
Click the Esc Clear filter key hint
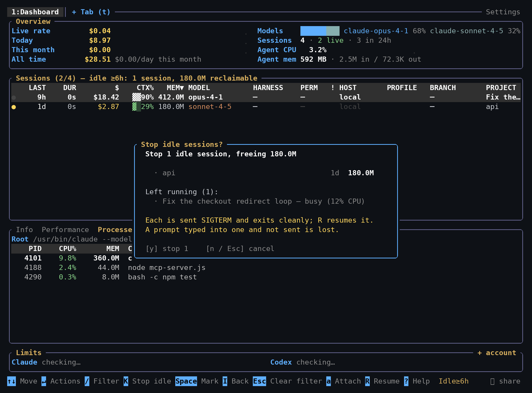coord(287,381)
